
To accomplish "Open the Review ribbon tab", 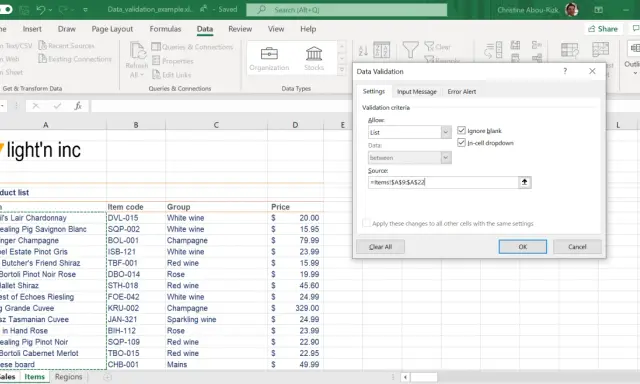I will [x=240, y=29].
